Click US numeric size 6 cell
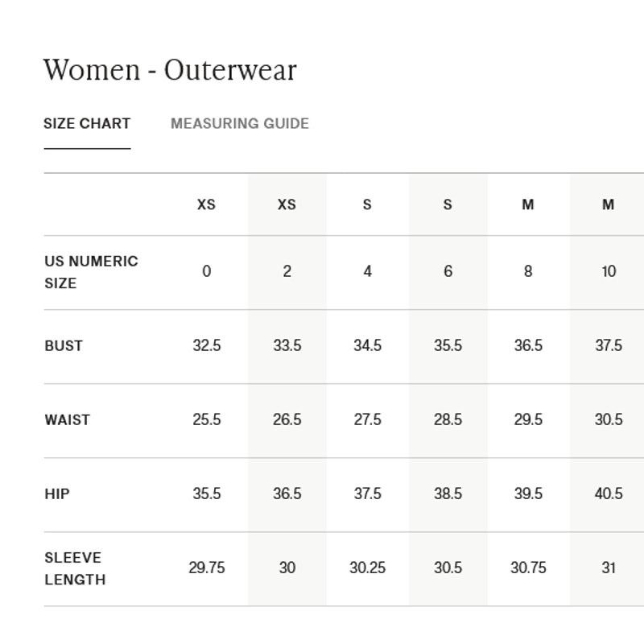The height and width of the screenshot is (644, 644). pos(448,271)
